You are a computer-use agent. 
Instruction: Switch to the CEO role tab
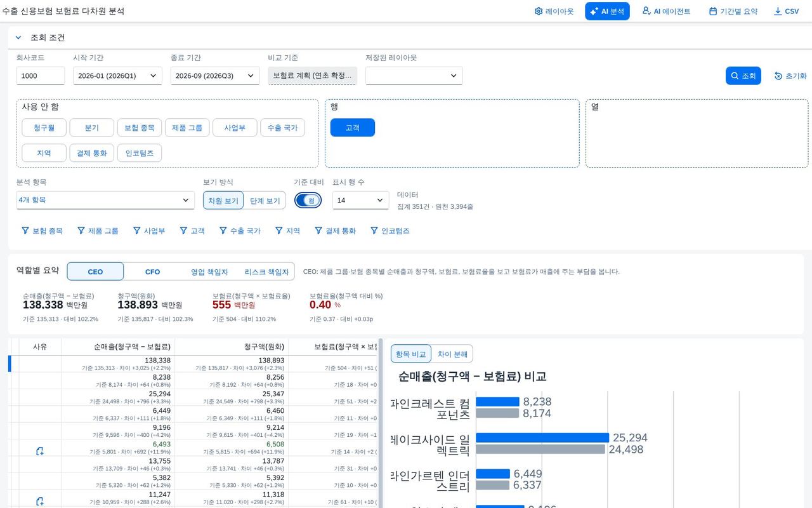(95, 272)
